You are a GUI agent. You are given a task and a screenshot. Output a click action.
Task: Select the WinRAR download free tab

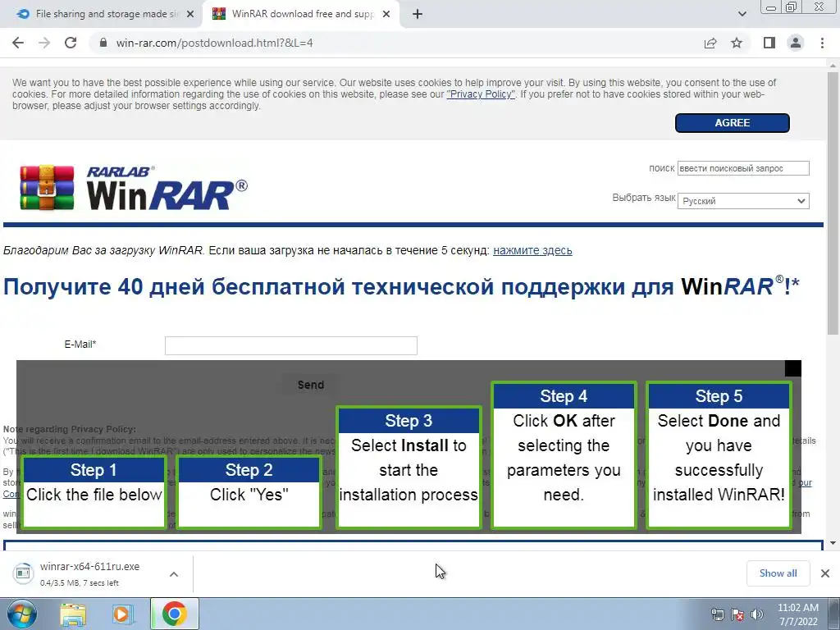click(302, 15)
